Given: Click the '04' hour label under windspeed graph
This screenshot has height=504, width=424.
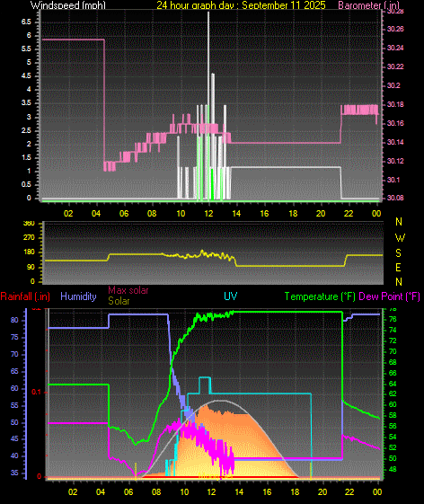Looking at the screenshot, I should point(96,214).
